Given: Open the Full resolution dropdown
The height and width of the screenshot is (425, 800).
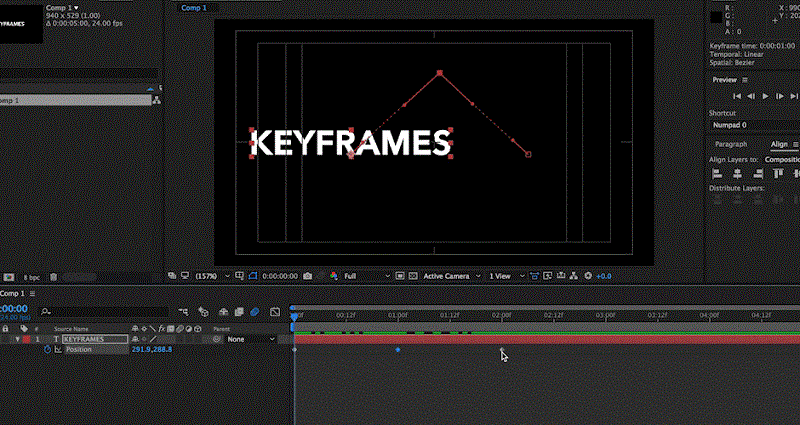Looking at the screenshot, I should coord(366,276).
